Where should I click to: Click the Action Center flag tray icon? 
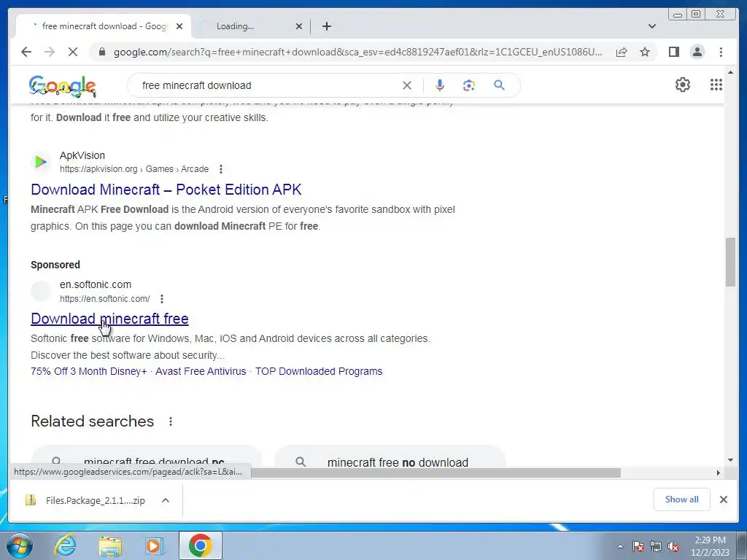[x=638, y=546]
